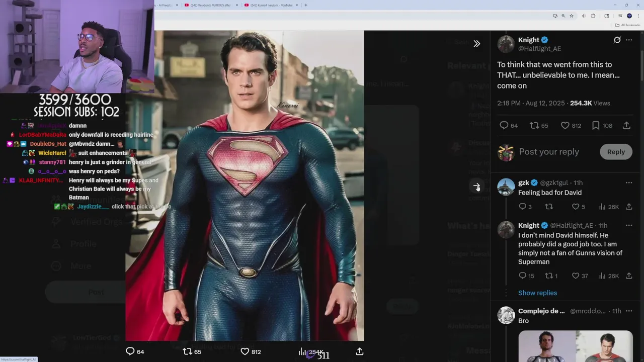Image resolution: width=644 pixels, height=362 pixels.
Task: Share gzk's reply
Action: click(x=629, y=207)
